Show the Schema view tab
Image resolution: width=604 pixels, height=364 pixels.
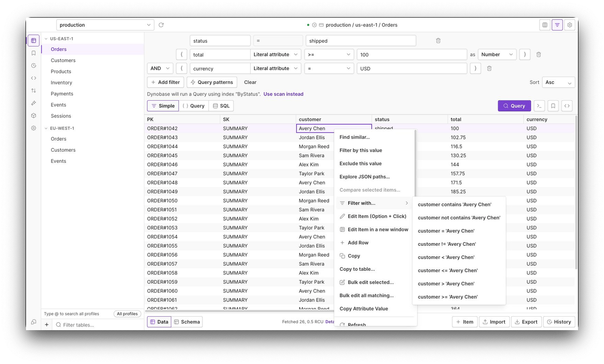[187, 322]
